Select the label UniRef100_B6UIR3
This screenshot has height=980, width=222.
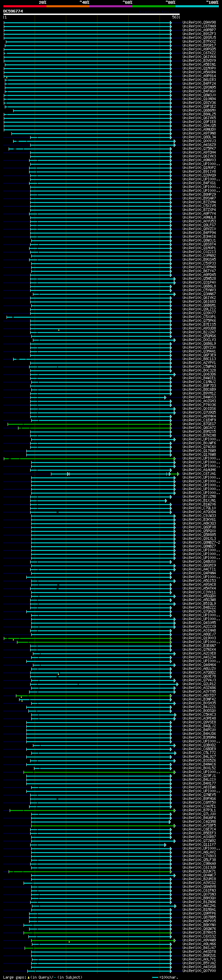coord(199,80)
